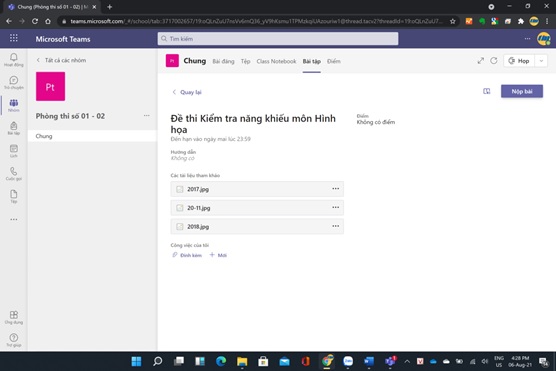Open Help (Trợ giúp) in sidebar
This screenshot has height=371, width=556.
point(13,340)
